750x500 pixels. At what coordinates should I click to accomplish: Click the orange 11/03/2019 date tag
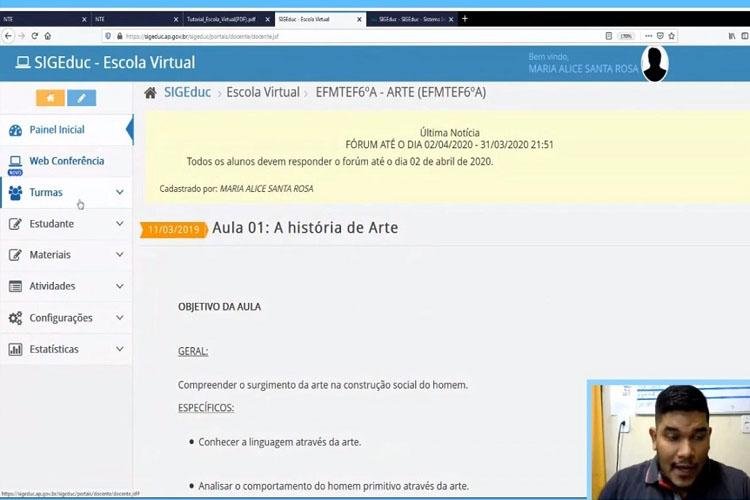(174, 230)
